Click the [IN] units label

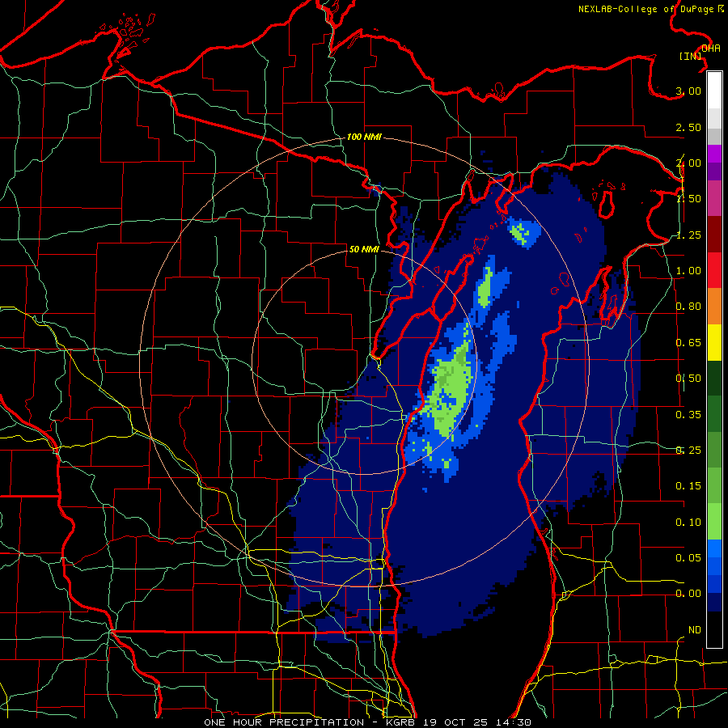pos(691,56)
